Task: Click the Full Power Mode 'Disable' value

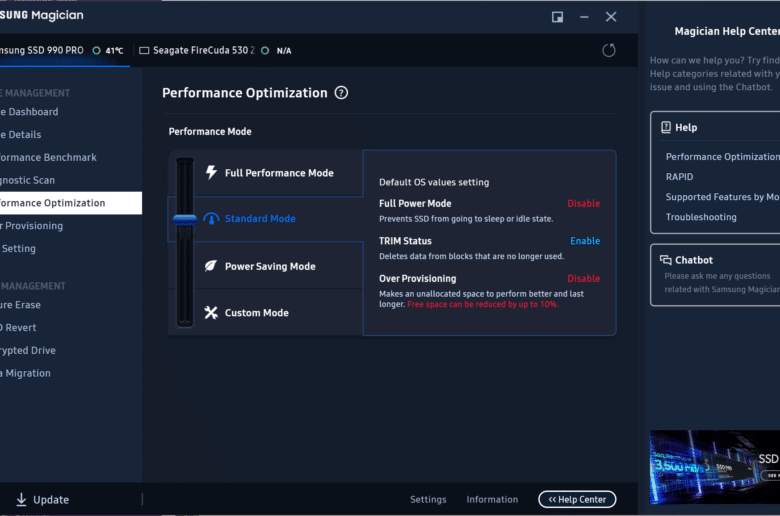Action: (x=584, y=204)
